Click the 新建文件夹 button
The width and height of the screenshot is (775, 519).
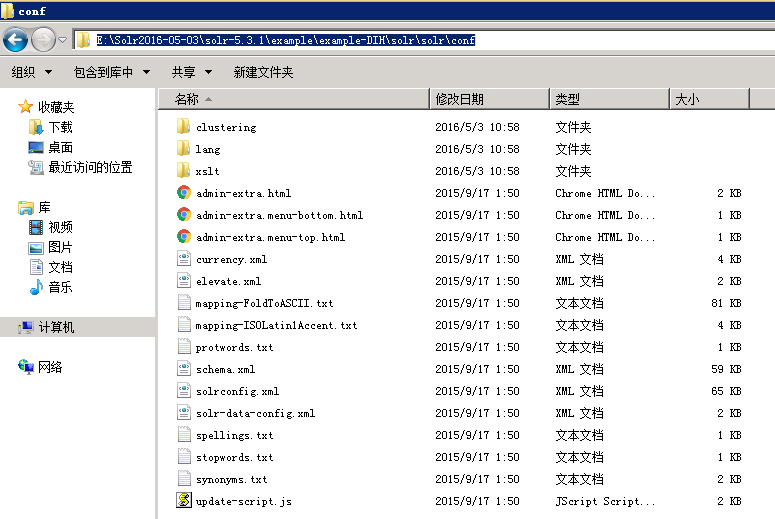coord(263,72)
